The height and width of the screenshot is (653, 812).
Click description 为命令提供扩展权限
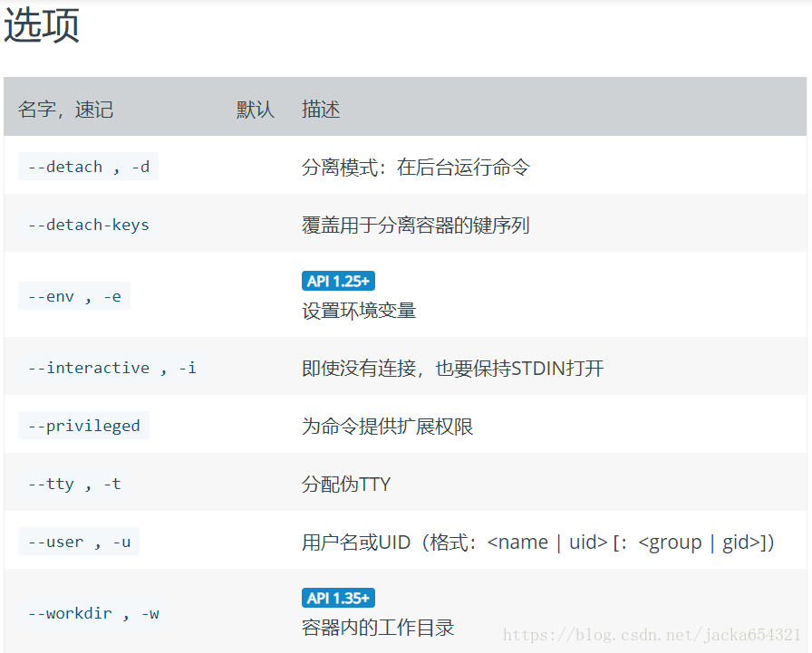click(x=387, y=426)
